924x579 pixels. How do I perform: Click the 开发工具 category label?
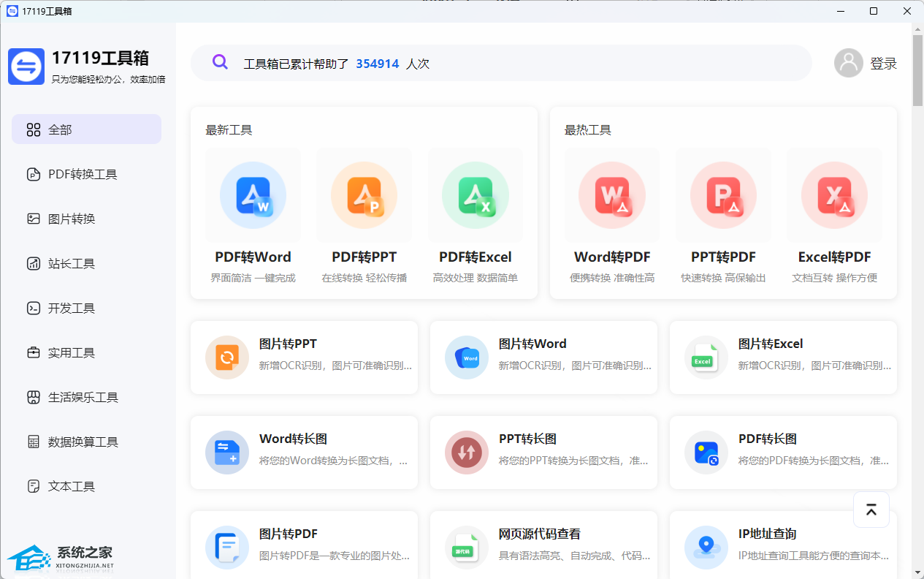72,308
